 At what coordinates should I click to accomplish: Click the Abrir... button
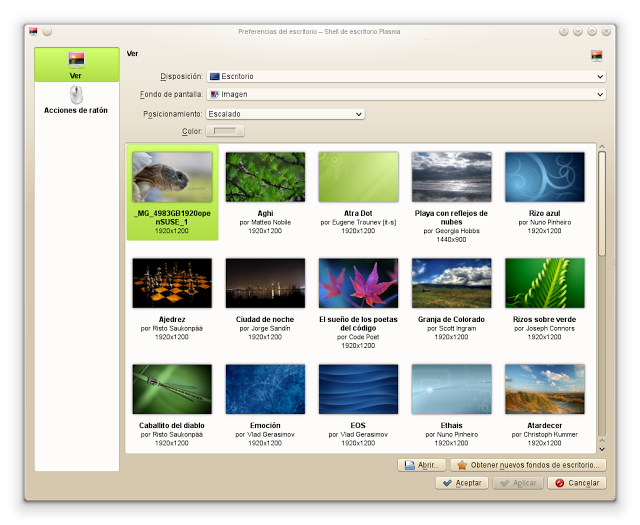421,465
